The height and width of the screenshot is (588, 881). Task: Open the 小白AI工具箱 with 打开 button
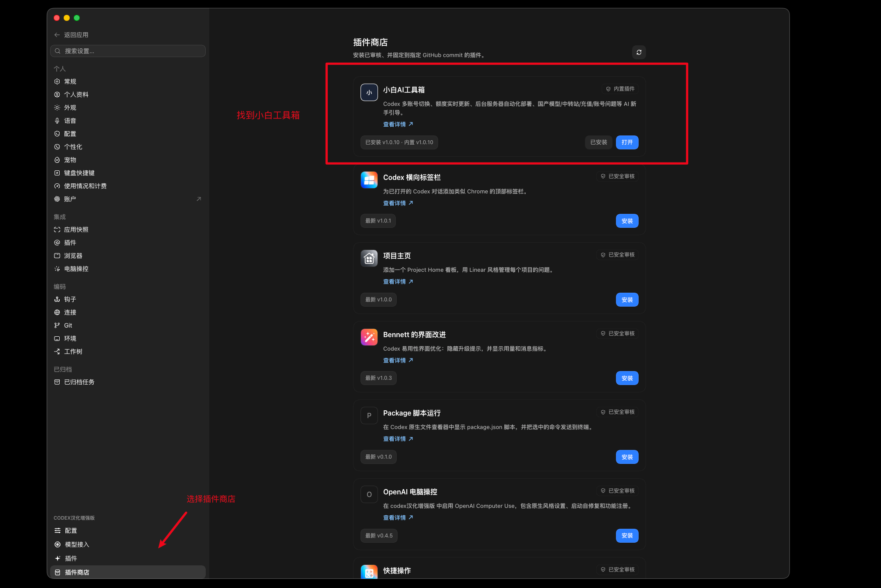[627, 142]
